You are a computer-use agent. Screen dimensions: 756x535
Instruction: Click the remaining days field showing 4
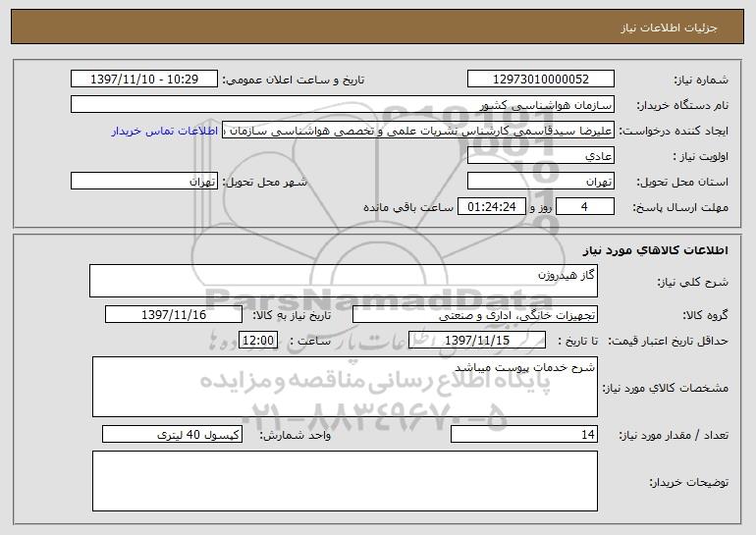(585, 207)
